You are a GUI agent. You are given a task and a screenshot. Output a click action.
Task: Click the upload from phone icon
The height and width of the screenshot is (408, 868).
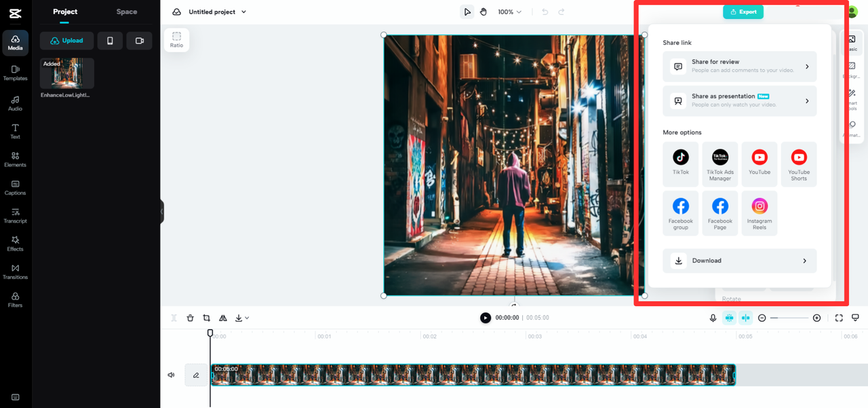point(110,41)
